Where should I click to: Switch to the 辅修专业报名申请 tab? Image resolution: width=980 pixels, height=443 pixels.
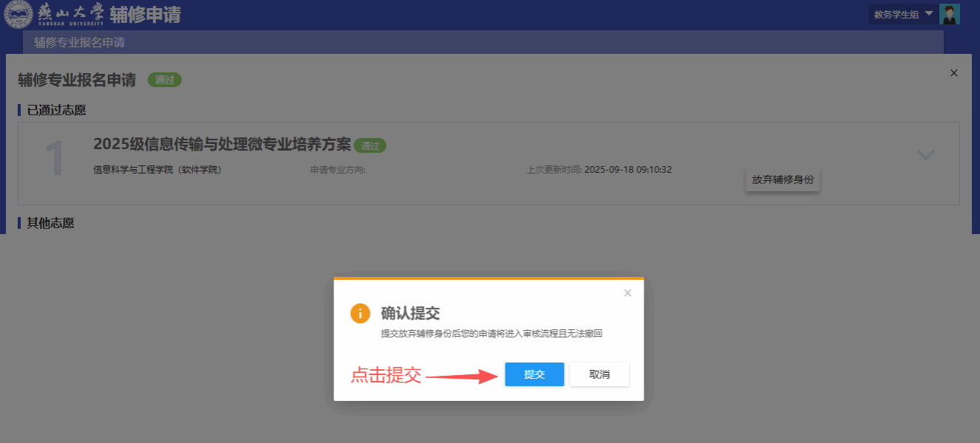[x=79, y=43]
